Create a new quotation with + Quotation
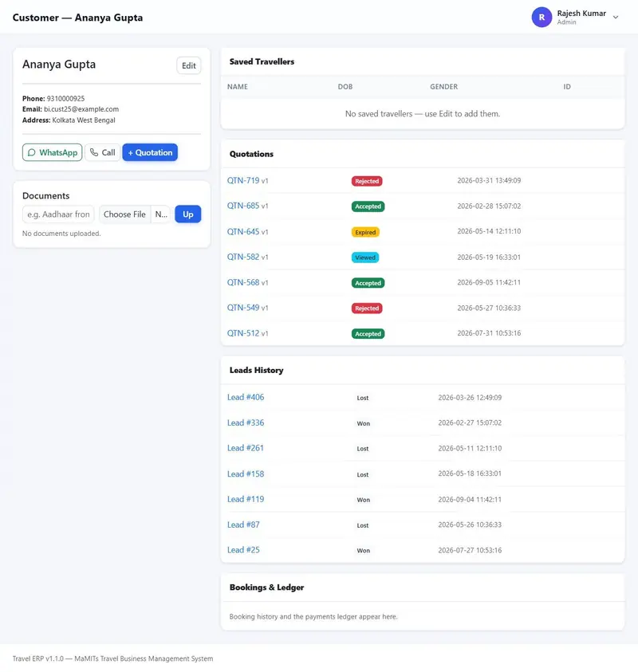This screenshot has height=672, width=638. [150, 152]
